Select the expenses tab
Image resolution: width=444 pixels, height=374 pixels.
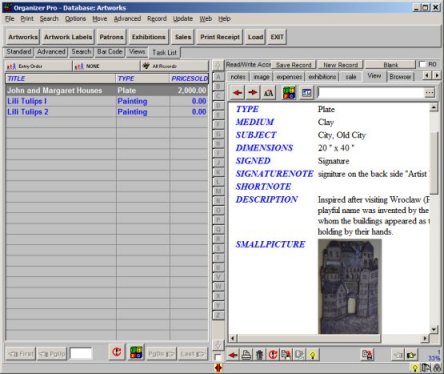[289, 77]
